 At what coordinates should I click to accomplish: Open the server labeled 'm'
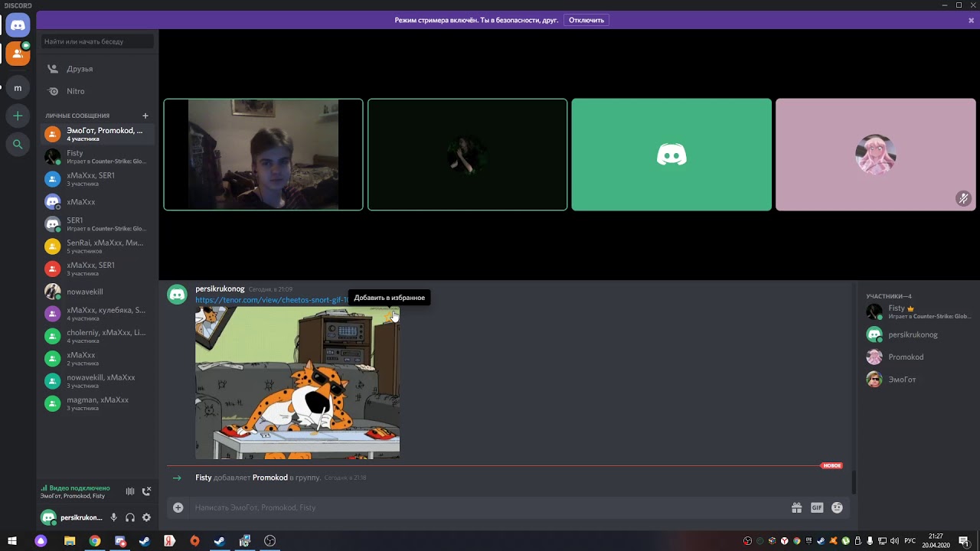click(x=18, y=88)
